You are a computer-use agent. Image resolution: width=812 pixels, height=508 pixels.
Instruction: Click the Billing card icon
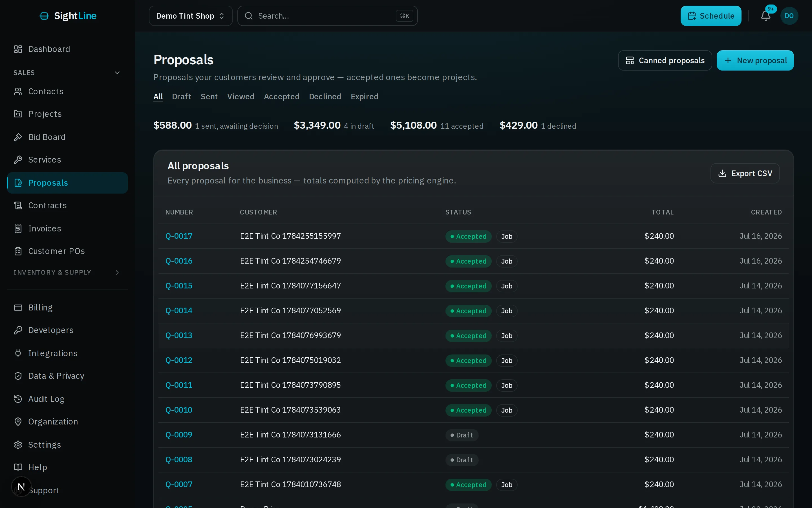tap(18, 307)
